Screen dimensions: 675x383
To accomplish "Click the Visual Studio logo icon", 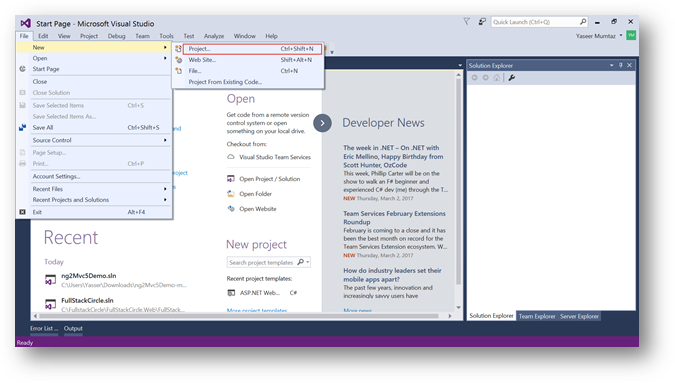I will 25,23.
